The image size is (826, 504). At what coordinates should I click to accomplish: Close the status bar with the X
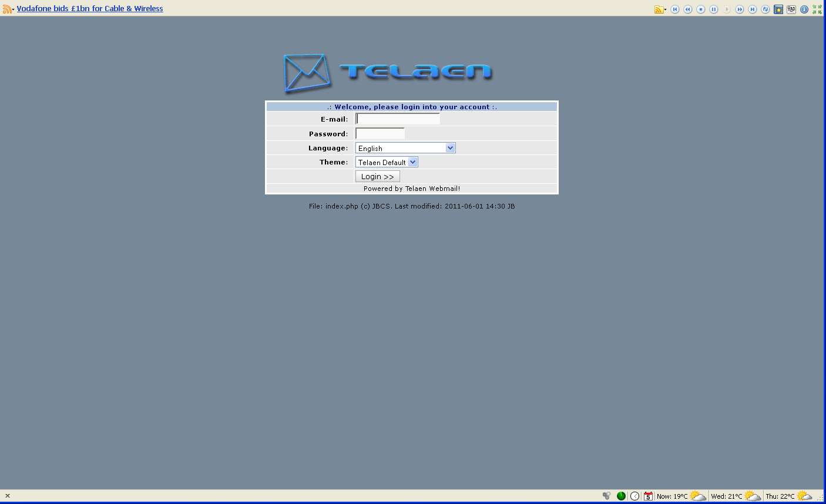click(8, 496)
